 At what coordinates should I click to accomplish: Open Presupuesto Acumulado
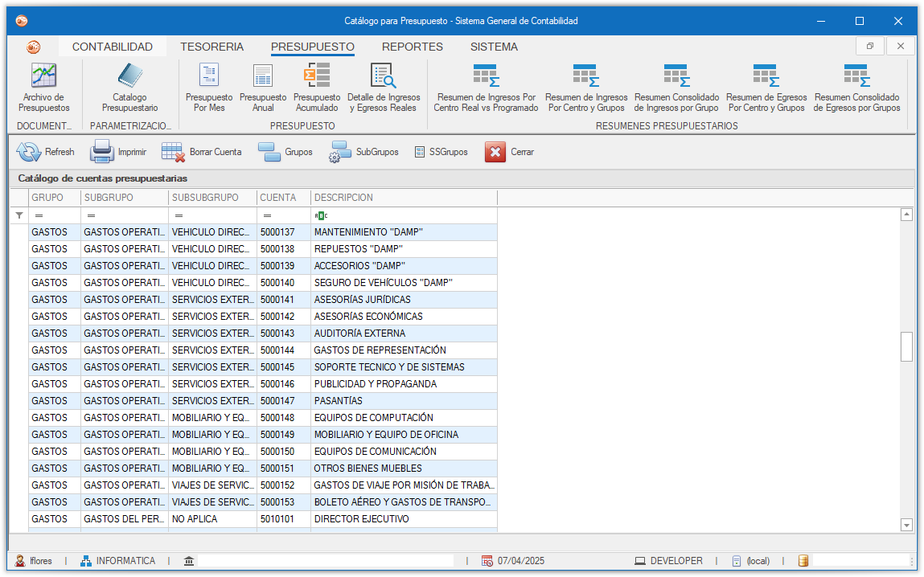pos(317,87)
